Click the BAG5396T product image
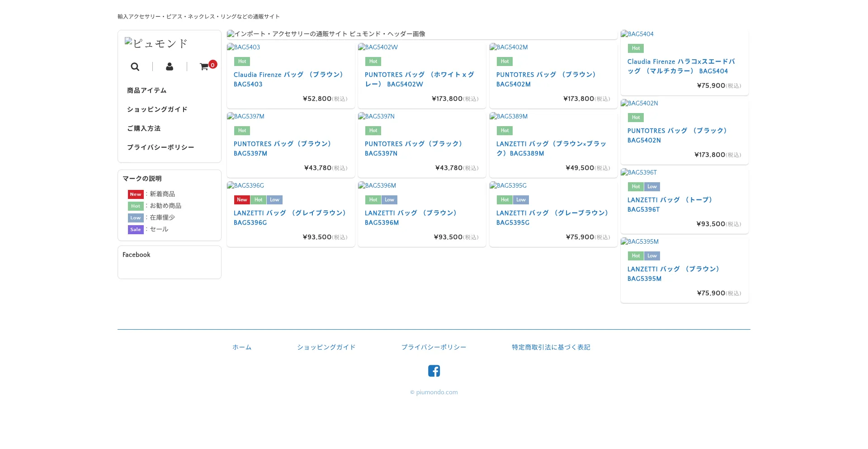The image size is (868, 449). click(639, 172)
